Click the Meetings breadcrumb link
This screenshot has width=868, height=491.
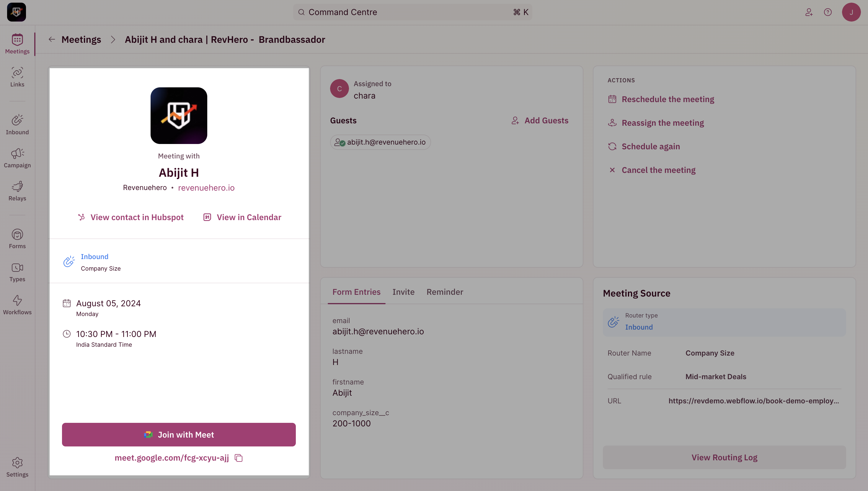click(81, 40)
